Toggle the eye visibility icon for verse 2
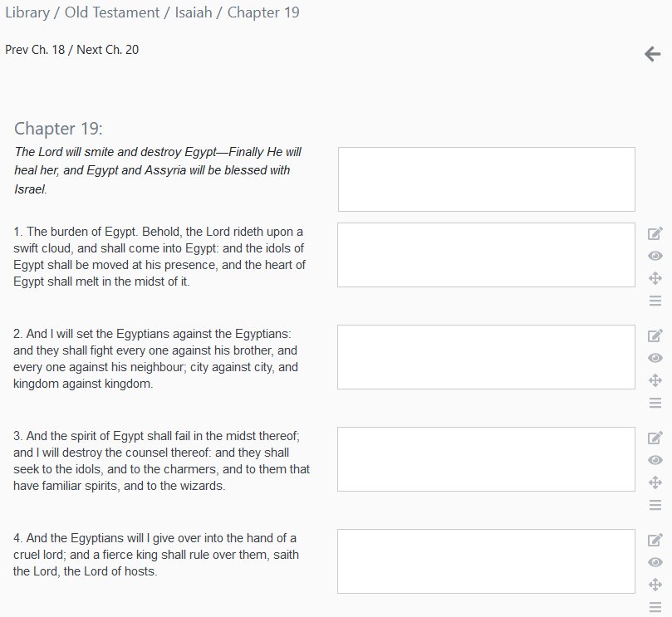This screenshot has height=617, width=672. [655, 358]
